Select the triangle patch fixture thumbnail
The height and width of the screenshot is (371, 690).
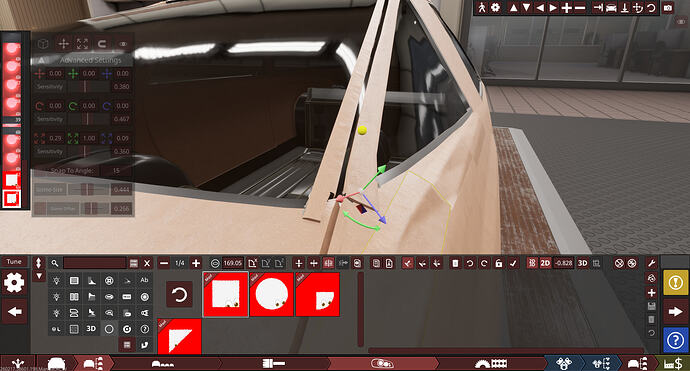[x=180, y=337]
